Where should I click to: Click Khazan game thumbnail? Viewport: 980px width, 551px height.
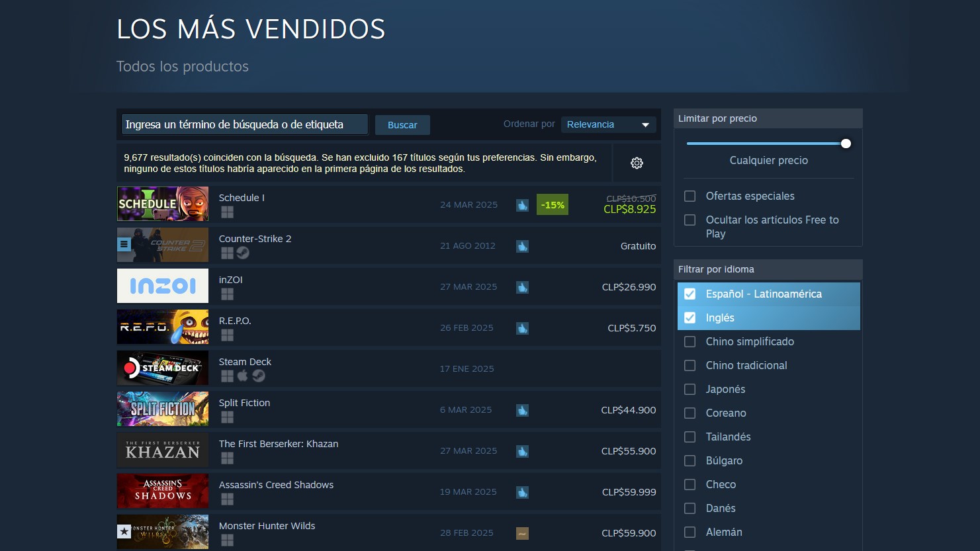coord(163,450)
